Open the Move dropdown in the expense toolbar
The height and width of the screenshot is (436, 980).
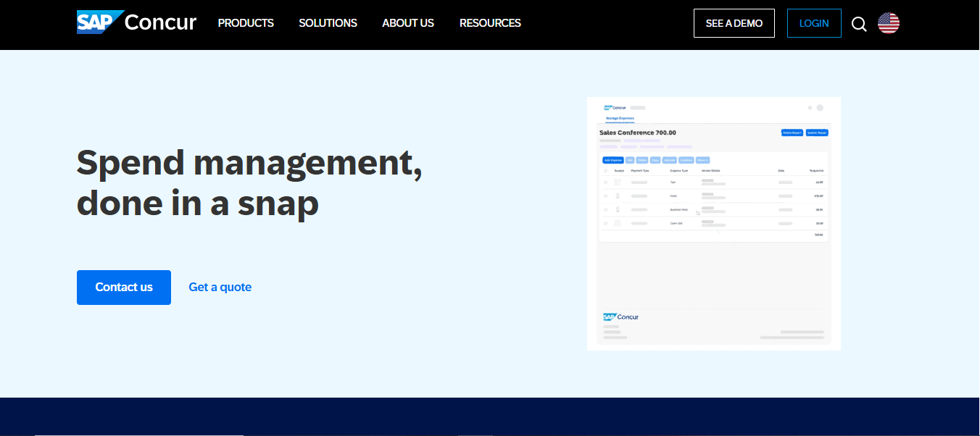(702, 160)
